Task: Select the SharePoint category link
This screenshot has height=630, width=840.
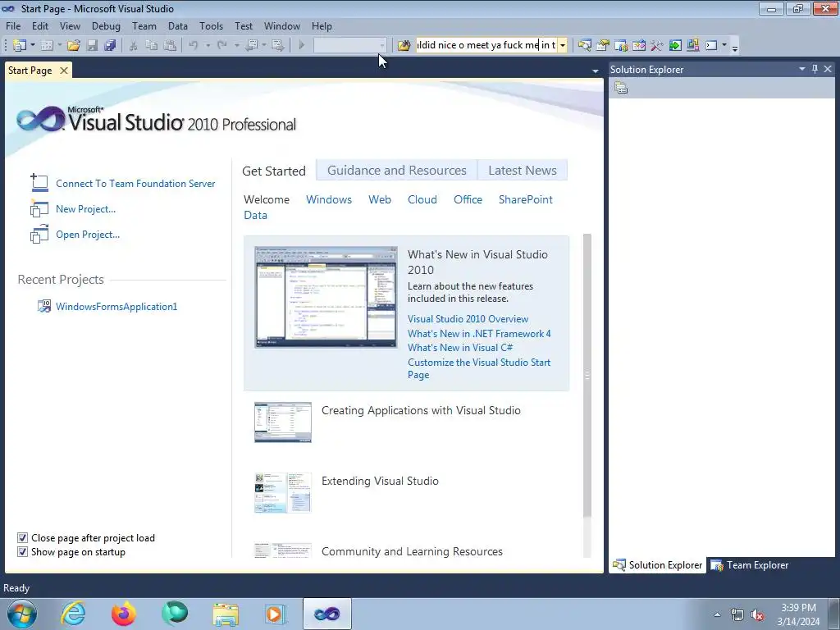Action: 526,199
